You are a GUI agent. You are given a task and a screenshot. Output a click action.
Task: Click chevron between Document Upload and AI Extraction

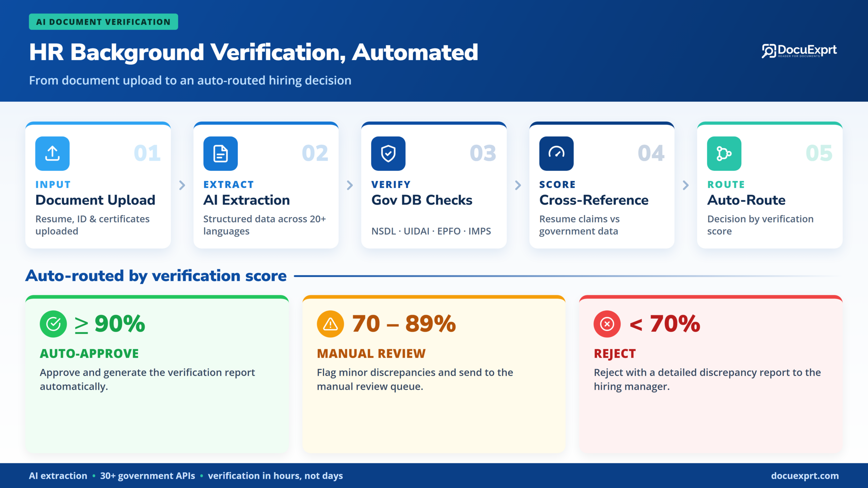[x=182, y=185]
